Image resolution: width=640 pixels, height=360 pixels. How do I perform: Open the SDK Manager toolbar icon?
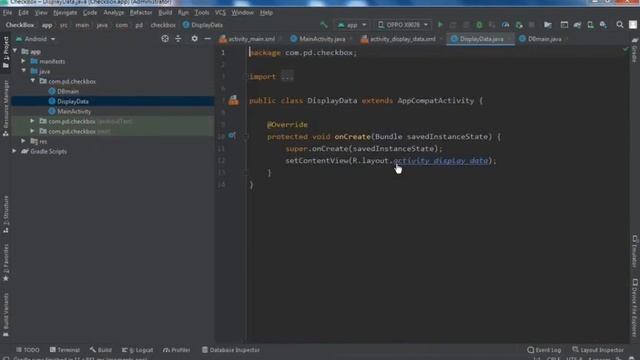click(x=603, y=25)
